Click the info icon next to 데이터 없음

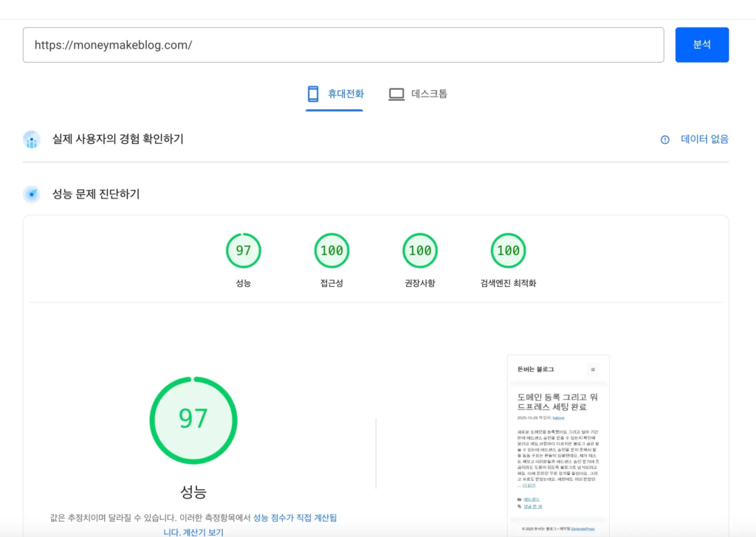tap(664, 139)
